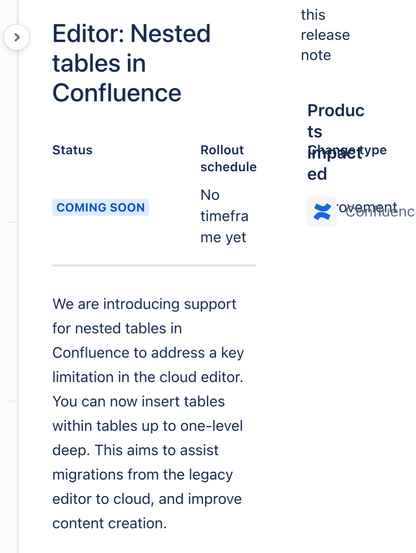
Task: Click the 'this release note' text
Action: pyautogui.click(x=325, y=35)
